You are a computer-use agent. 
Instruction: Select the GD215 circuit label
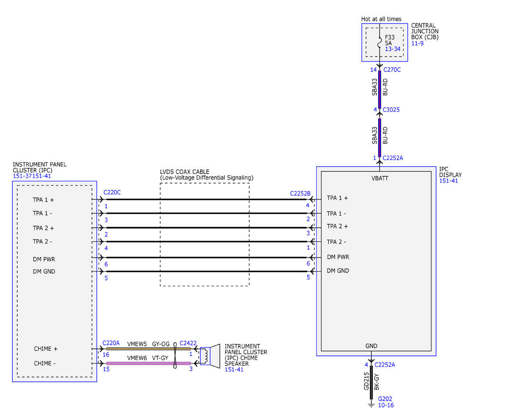coord(367,381)
